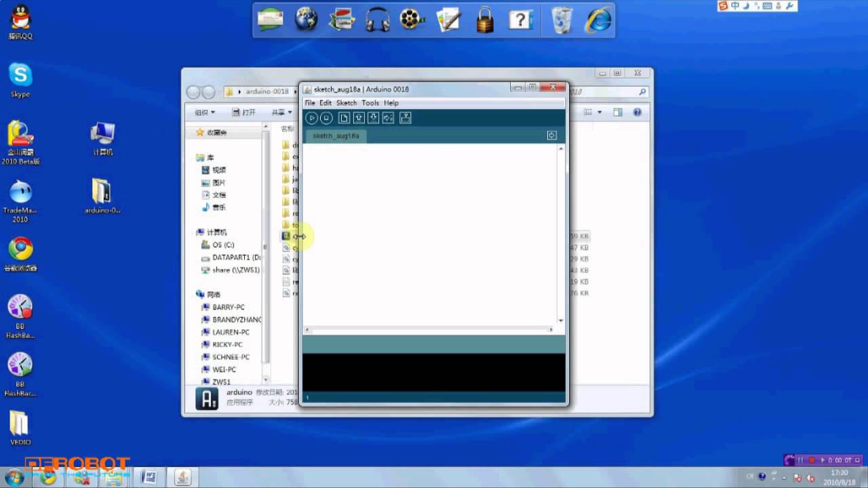This screenshot has width=868, height=488.
Task: Click the recycle bin icon in top dock
Action: click(x=561, y=19)
